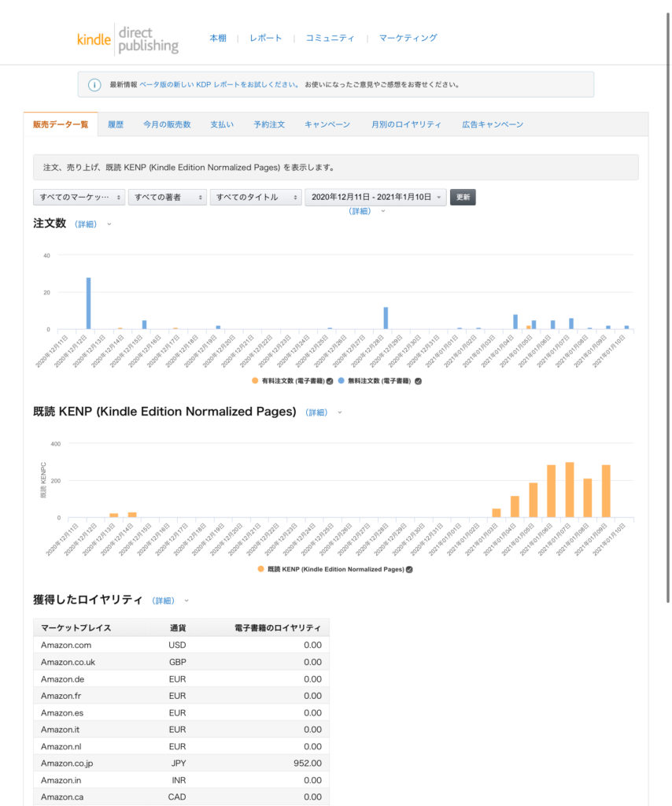Click blue 無料注文数 legend dot

342,380
